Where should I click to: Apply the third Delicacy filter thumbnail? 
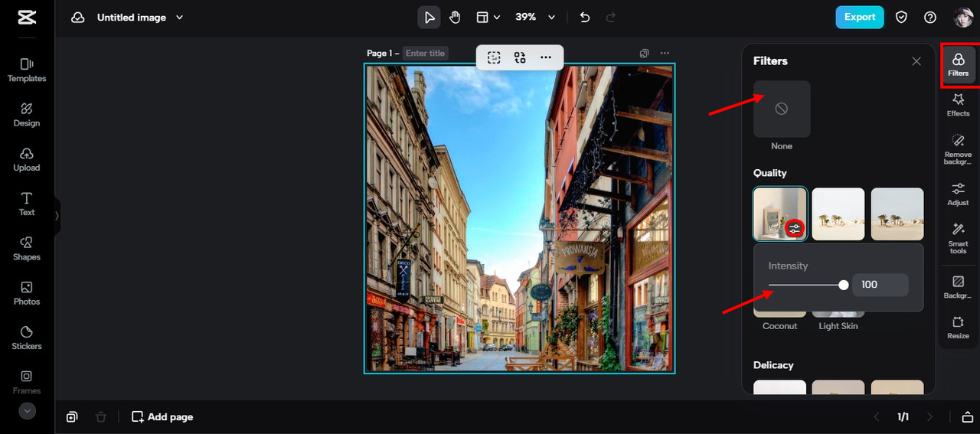point(897,387)
